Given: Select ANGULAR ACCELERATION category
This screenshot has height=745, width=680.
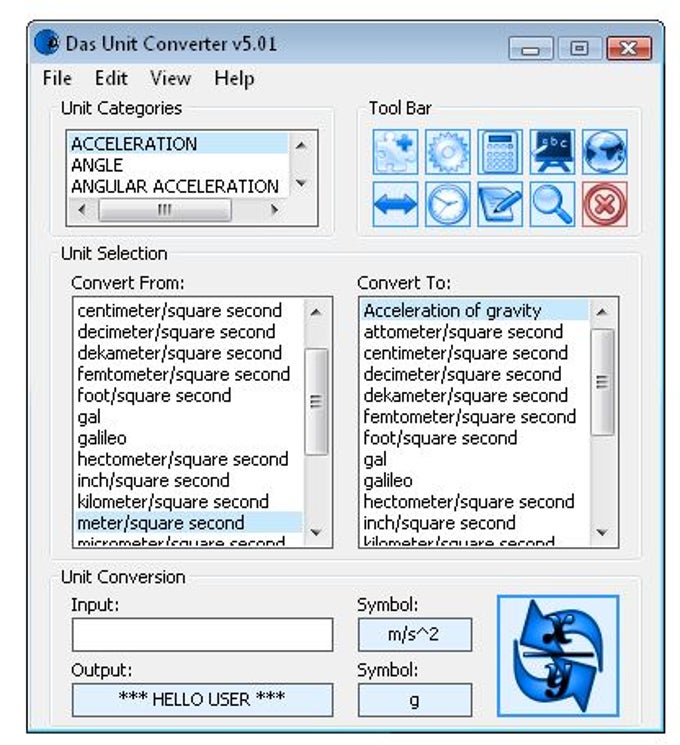Looking at the screenshot, I should [179, 186].
